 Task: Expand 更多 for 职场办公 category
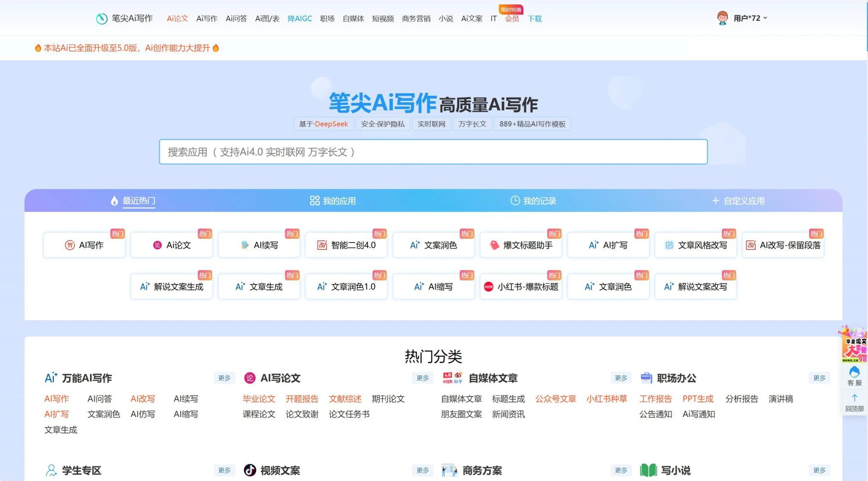(819, 378)
